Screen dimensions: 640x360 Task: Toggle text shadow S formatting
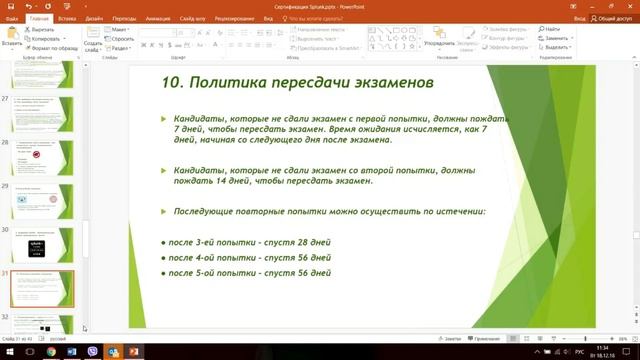pyautogui.click(x=169, y=45)
